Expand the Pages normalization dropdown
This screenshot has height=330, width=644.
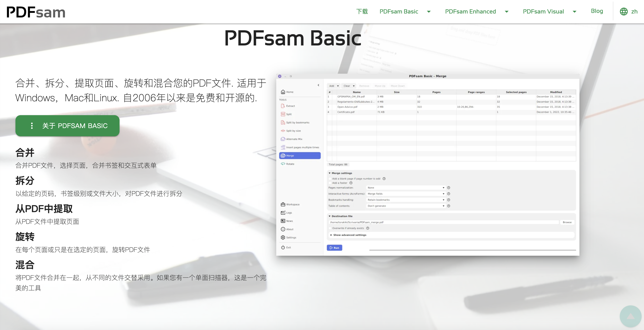443,187
